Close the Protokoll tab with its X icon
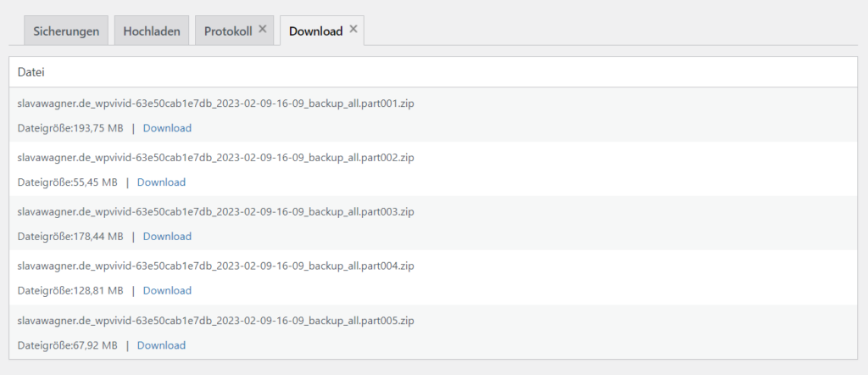 coord(263,29)
